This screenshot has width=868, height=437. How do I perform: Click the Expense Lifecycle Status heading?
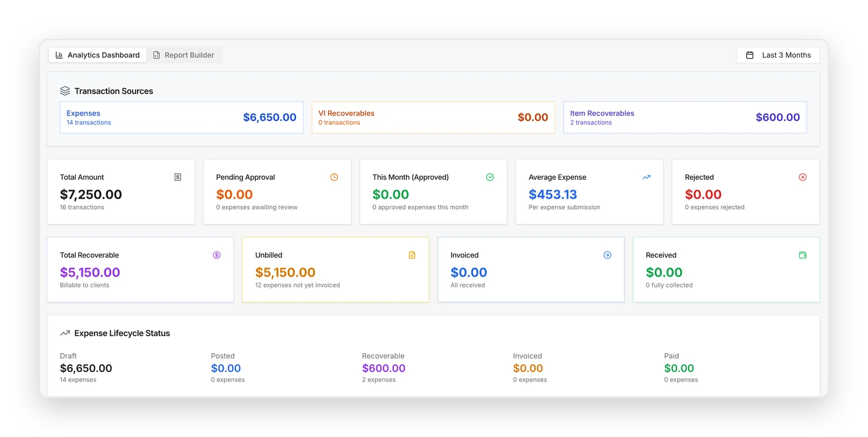pyautogui.click(x=122, y=333)
